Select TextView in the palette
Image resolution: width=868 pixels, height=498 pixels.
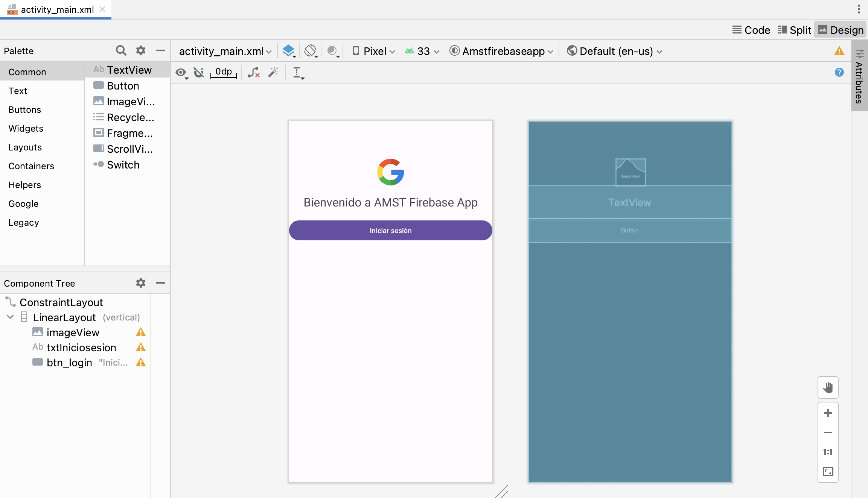click(x=128, y=70)
